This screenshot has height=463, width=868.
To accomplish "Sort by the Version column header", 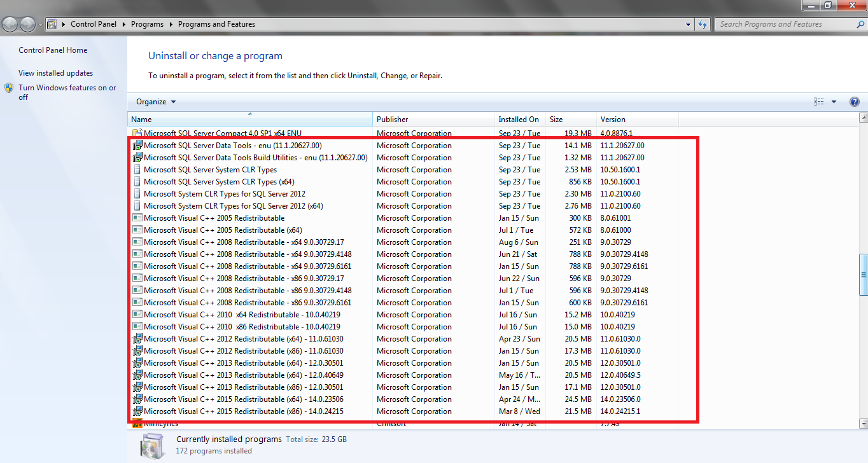I will (x=637, y=120).
